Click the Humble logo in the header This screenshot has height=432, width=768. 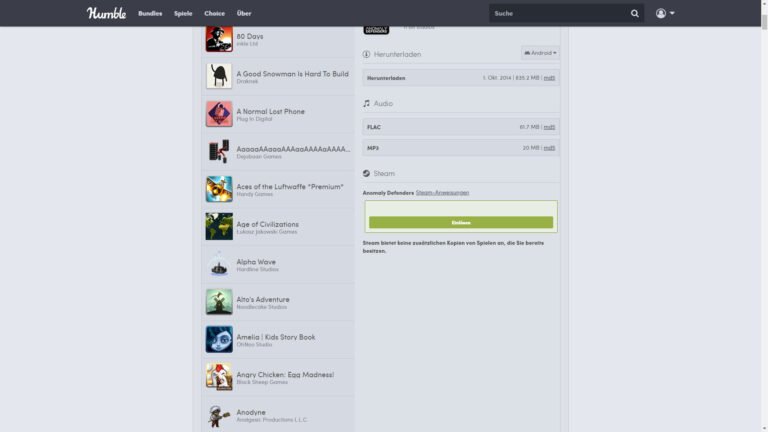[106, 13]
